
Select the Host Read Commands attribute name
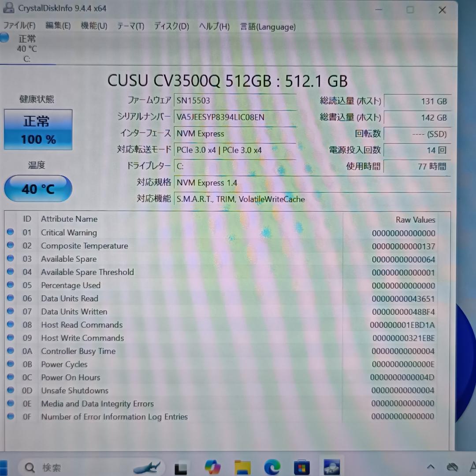coord(82,325)
